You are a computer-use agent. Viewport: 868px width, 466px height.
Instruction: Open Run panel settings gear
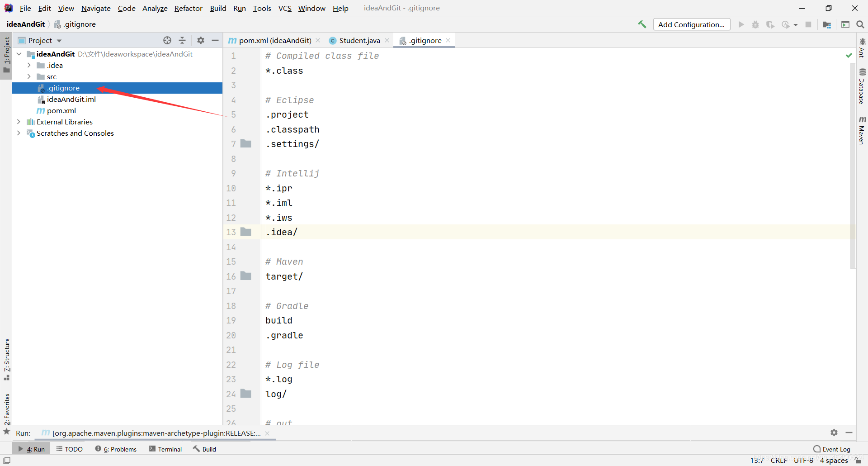click(834, 433)
